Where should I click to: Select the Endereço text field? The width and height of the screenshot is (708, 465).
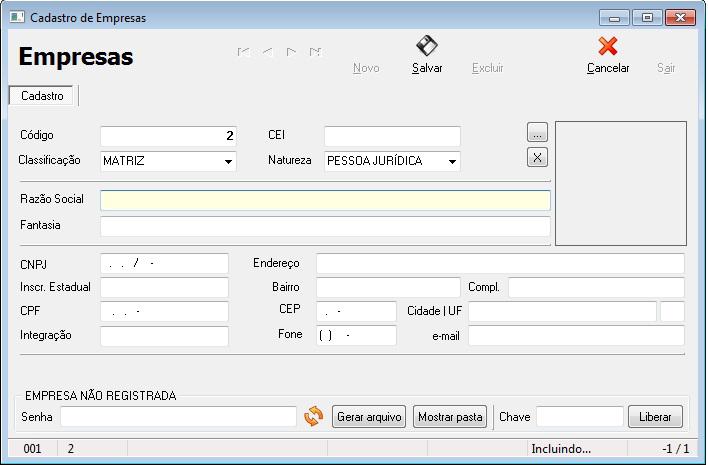point(500,264)
